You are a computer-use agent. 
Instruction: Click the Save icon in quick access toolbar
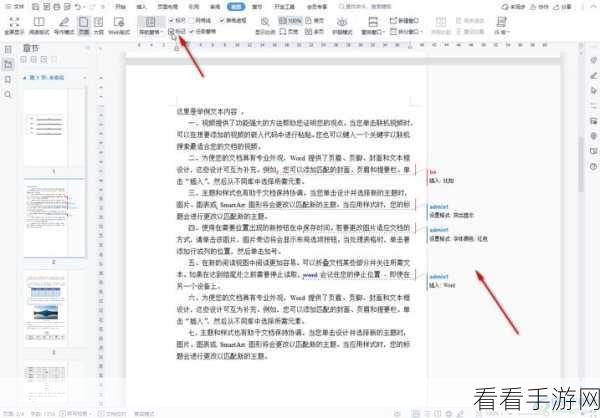point(35,7)
